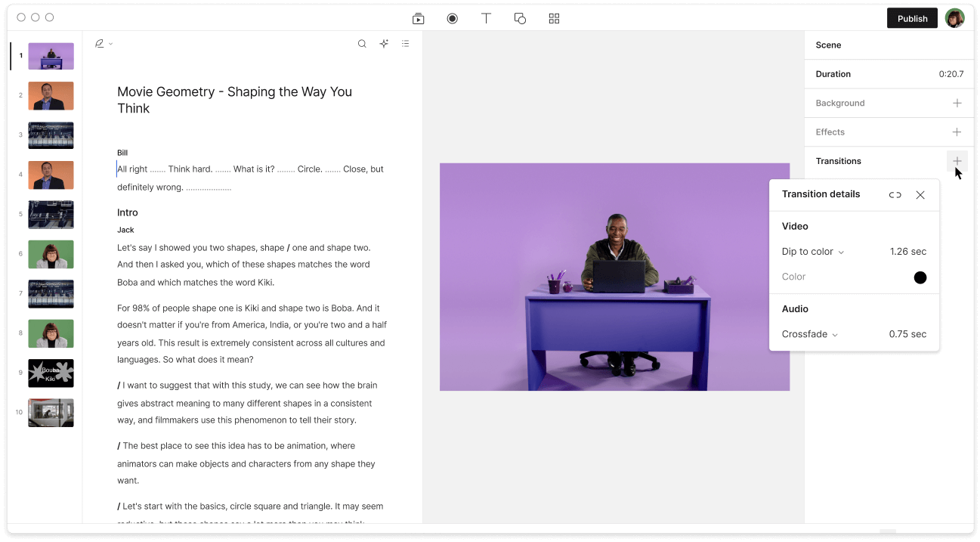Click the speaker label Bill
This screenshot has width=980, height=542.
122,153
